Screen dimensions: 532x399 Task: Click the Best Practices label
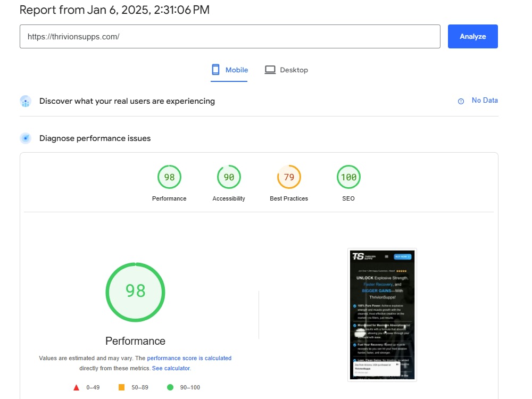(x=289, y=198)
